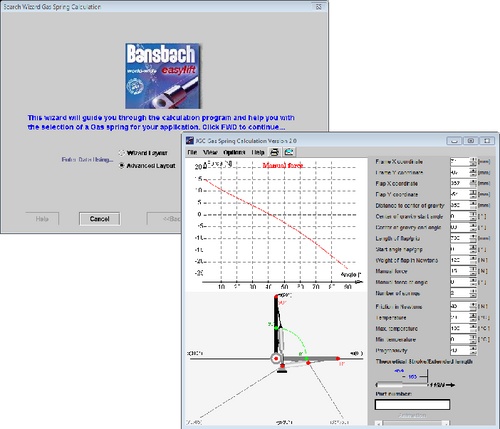This screenshot has width=500, height=429.
Task: Click the Frame X coordinate input field
Action: (460, 162)
